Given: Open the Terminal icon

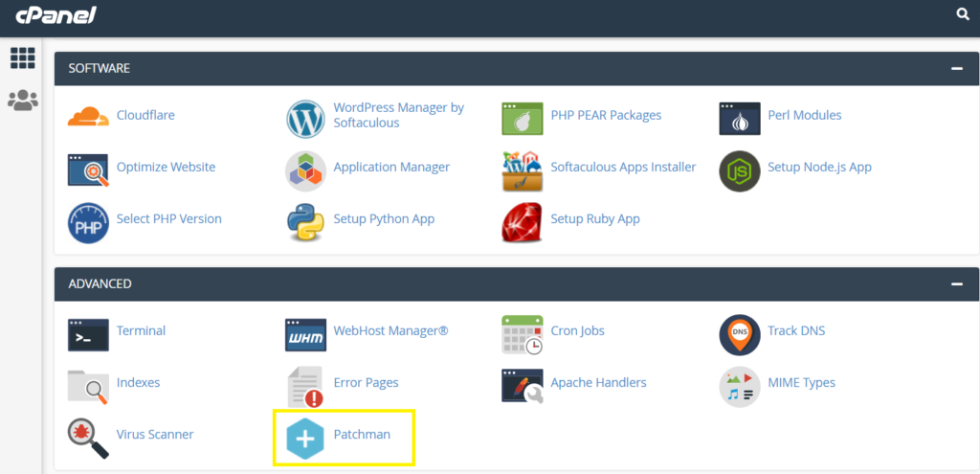Looking at the screenshot, I should click(88, 333).
